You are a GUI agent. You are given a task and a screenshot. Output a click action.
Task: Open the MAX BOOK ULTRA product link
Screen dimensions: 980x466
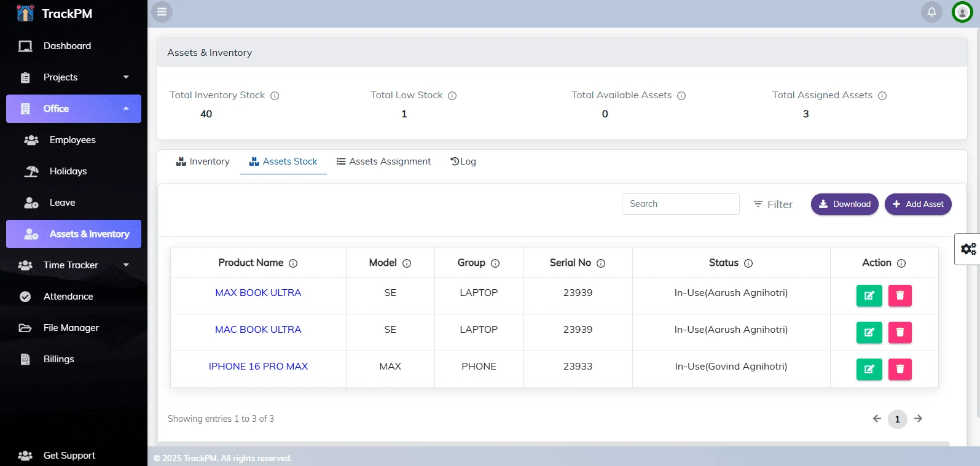click(x=258, y=293)
